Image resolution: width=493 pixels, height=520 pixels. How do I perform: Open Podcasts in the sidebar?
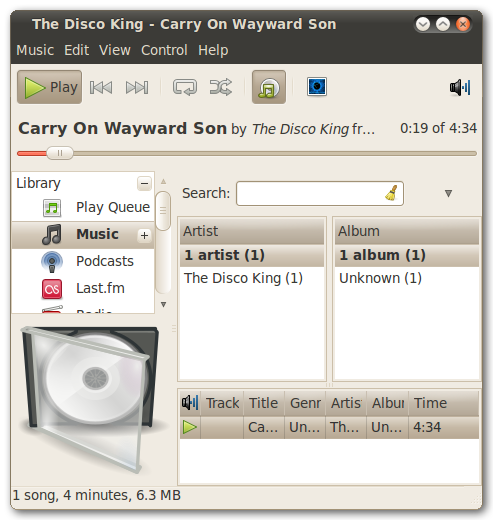(83, 261)
